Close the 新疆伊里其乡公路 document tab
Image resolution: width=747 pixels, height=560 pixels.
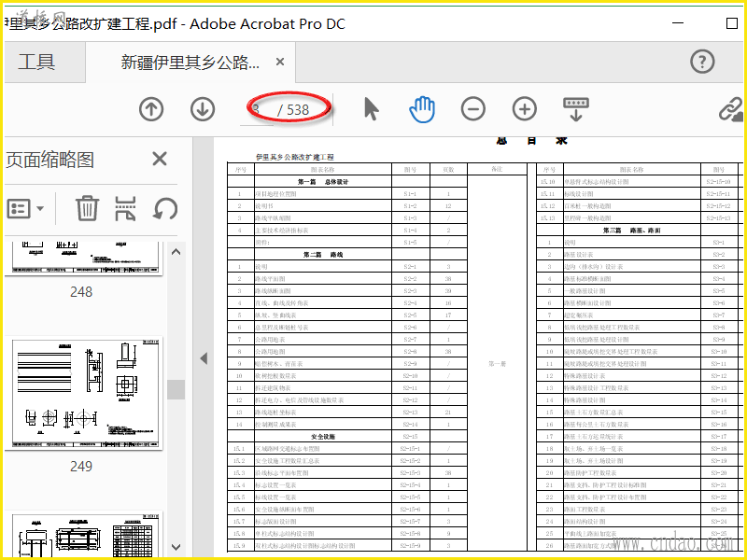pyautogui.click(x=280, y=62)
